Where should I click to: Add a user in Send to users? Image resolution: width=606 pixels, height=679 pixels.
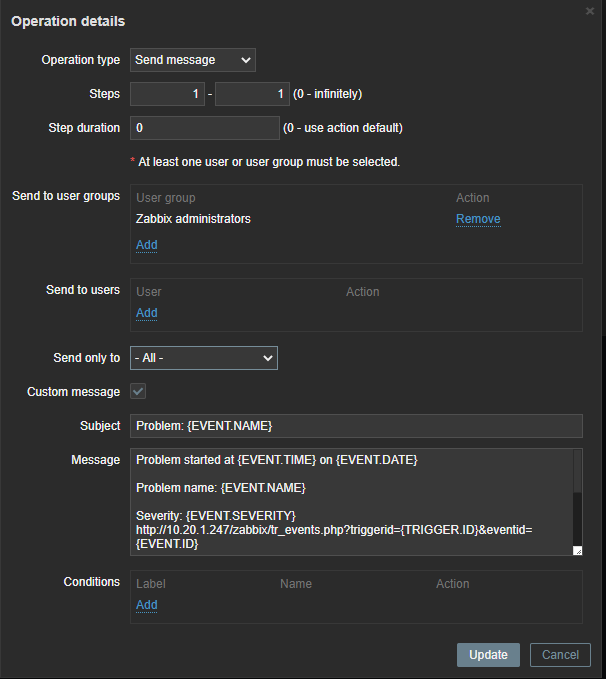[x=146, y=313]
